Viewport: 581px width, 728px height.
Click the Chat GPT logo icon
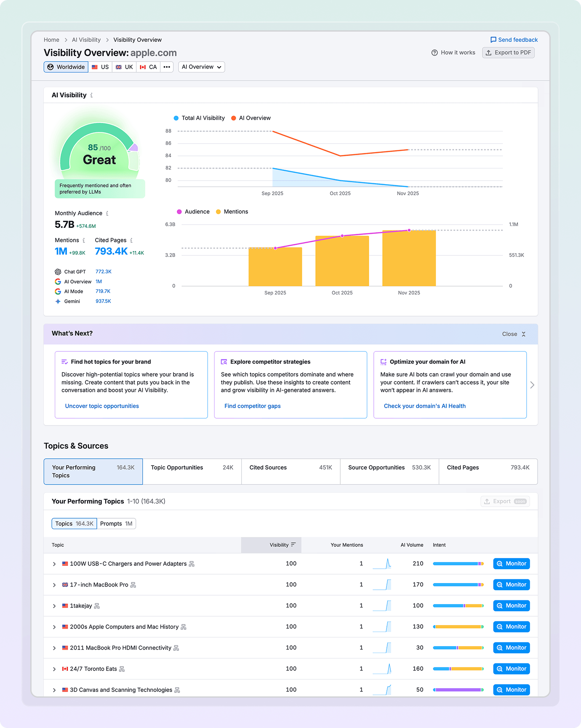coord(58,272)
